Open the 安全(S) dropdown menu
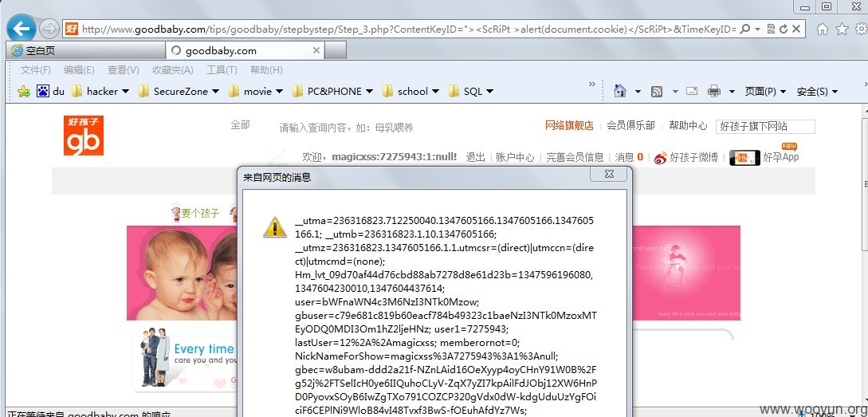The height and width of the screenshot is (417, 868). (x=817, y=92)
